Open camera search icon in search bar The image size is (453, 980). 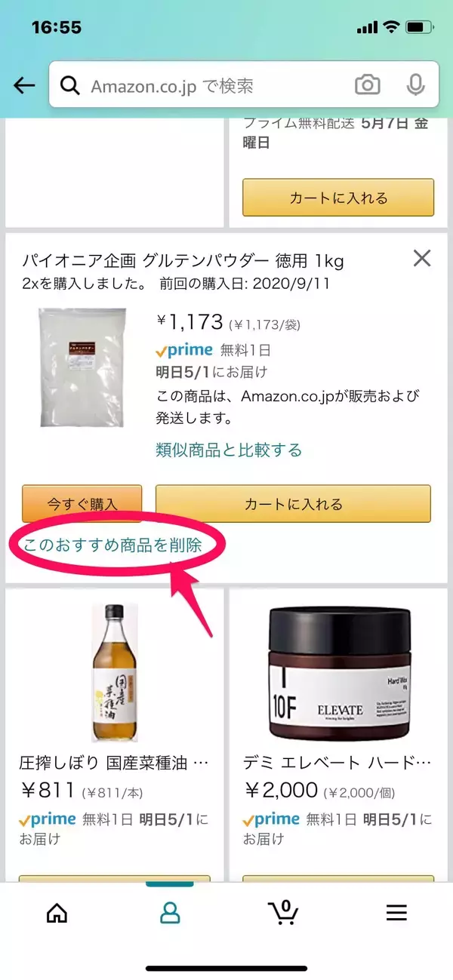[x=368, y=85]
